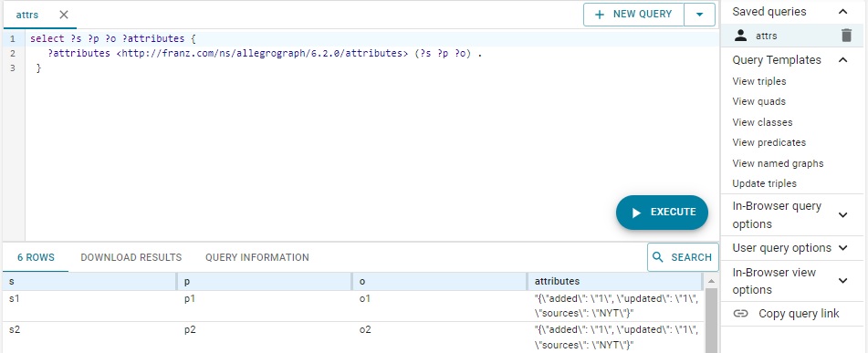Open the saved query named attrs
The width and height of the screenshot is (868, 353).
point(766,36)
